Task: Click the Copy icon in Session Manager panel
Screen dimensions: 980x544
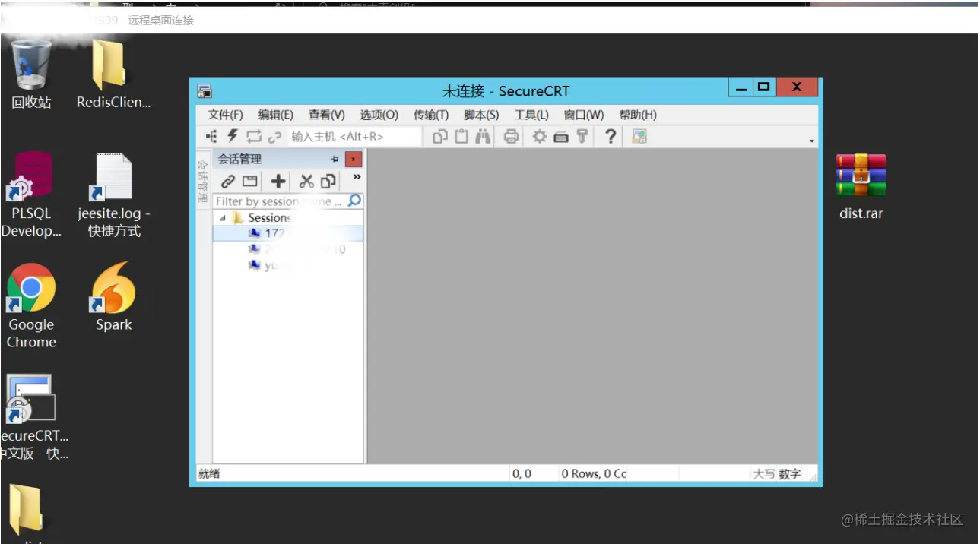Action: pyautogui.click(x=328, y=182)
